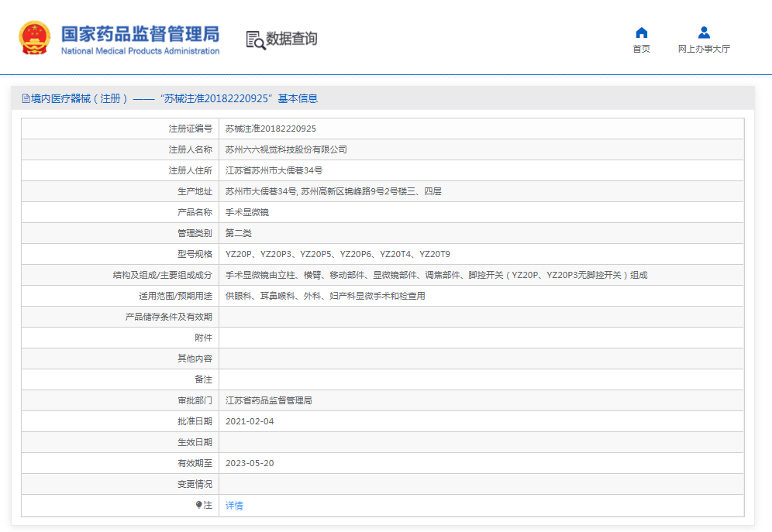Open the 详情 link
This screenshot has width=772, height=532.
coord(234,506)
